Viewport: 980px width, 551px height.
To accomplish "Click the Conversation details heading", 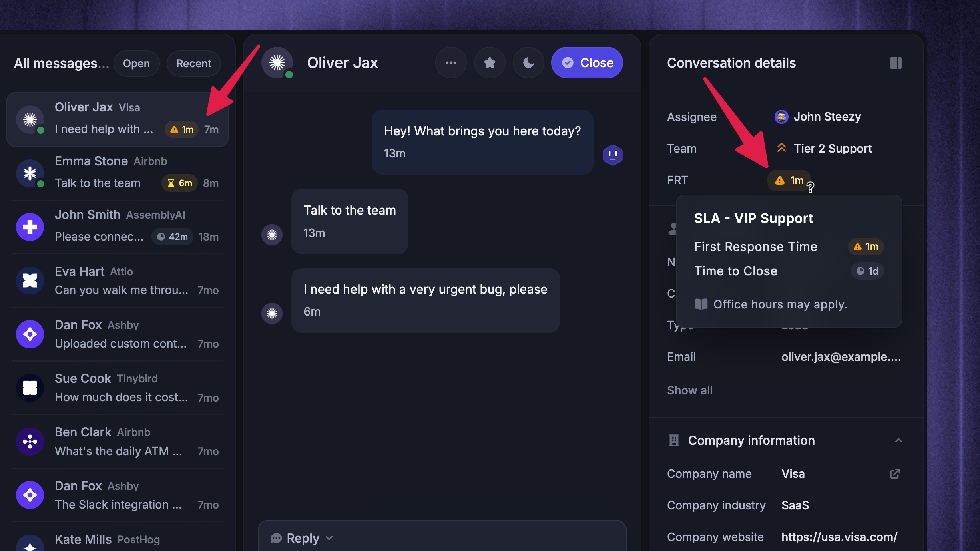I will (731, 63).
